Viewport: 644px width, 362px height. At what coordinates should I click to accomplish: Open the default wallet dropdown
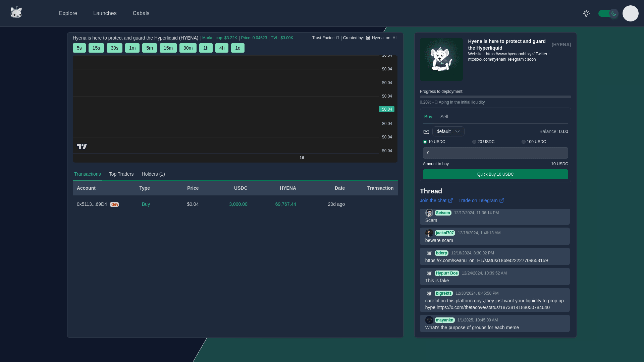pos(448,131)
